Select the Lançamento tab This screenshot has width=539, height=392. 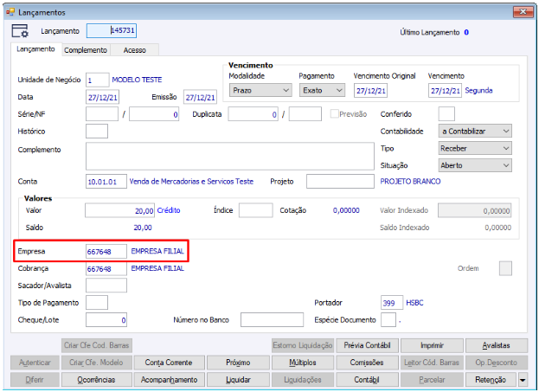point(36,49)
